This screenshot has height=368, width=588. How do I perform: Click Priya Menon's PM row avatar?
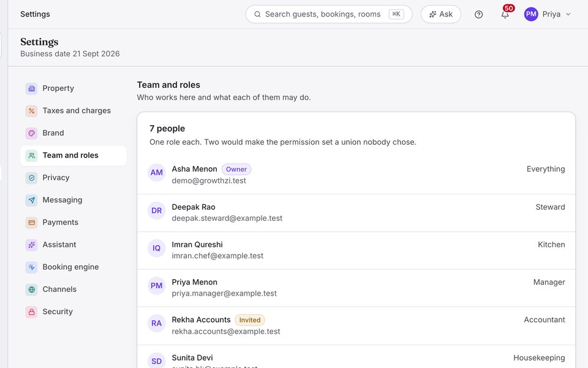tap(156, 286)
